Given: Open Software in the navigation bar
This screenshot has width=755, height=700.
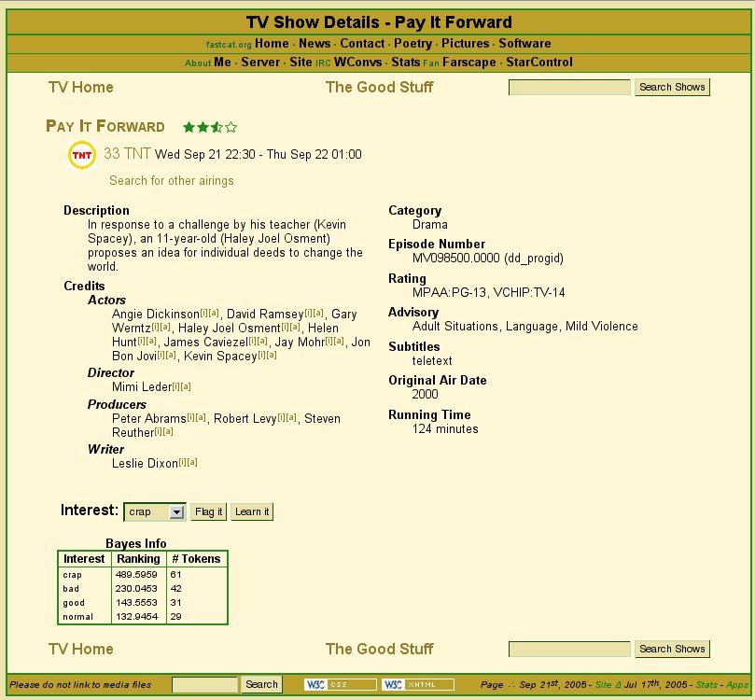Looking at the screenshot, I should (524, 43).
